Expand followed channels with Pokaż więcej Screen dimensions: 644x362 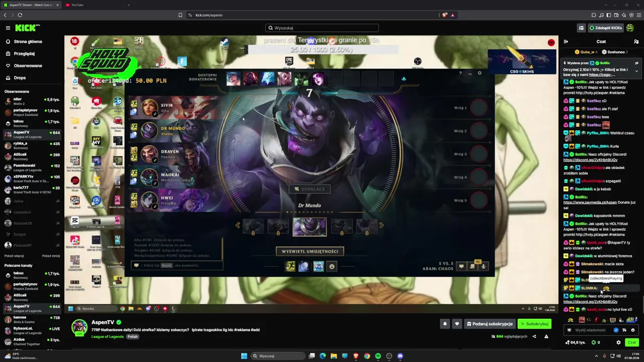tap(14, 256)
